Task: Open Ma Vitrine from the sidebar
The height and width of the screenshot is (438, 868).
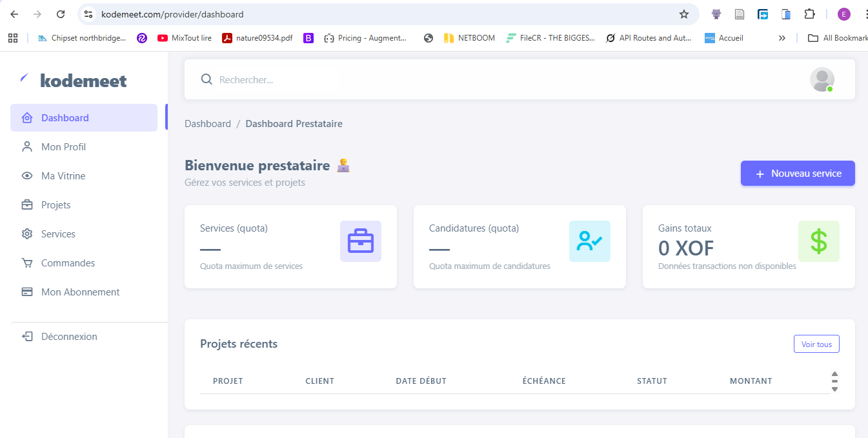Action: 63,176
